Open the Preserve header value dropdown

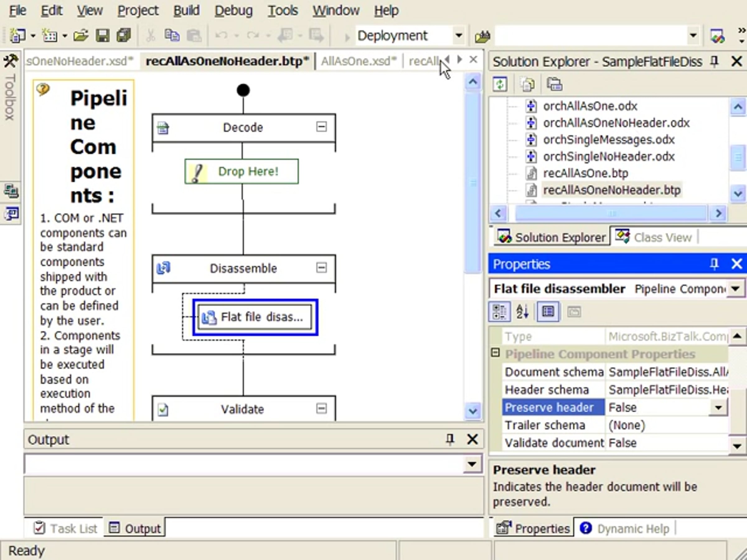tap(718, 408)
